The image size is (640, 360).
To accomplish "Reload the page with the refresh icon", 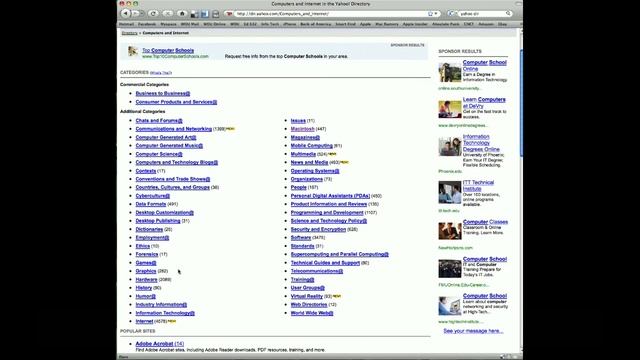I will [153, 13].
